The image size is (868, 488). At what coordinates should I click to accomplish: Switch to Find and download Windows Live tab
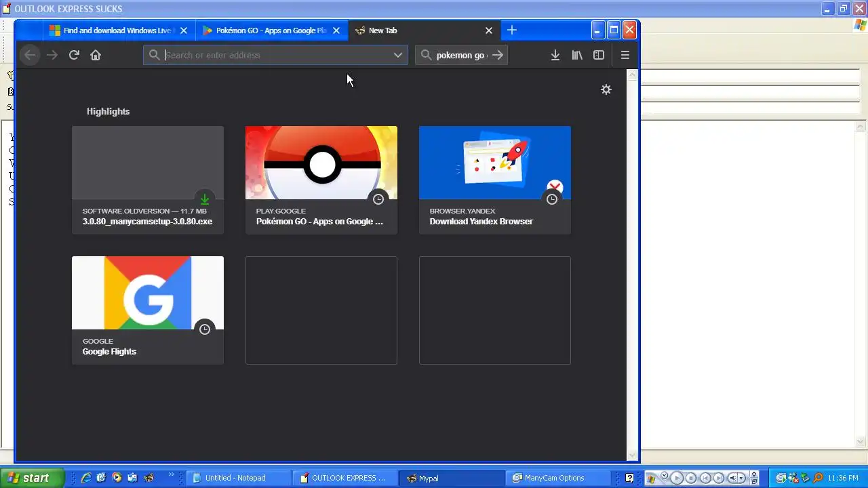[119, 30]
